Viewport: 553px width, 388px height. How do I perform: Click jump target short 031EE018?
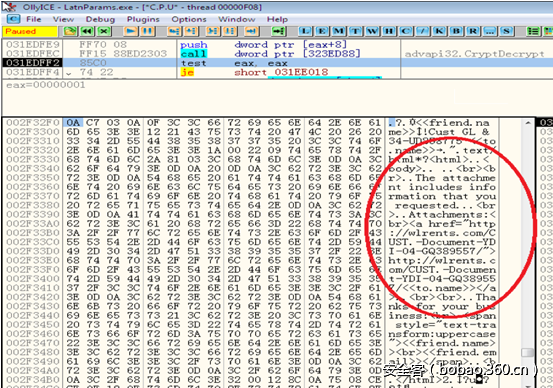[x=281, y=72]
